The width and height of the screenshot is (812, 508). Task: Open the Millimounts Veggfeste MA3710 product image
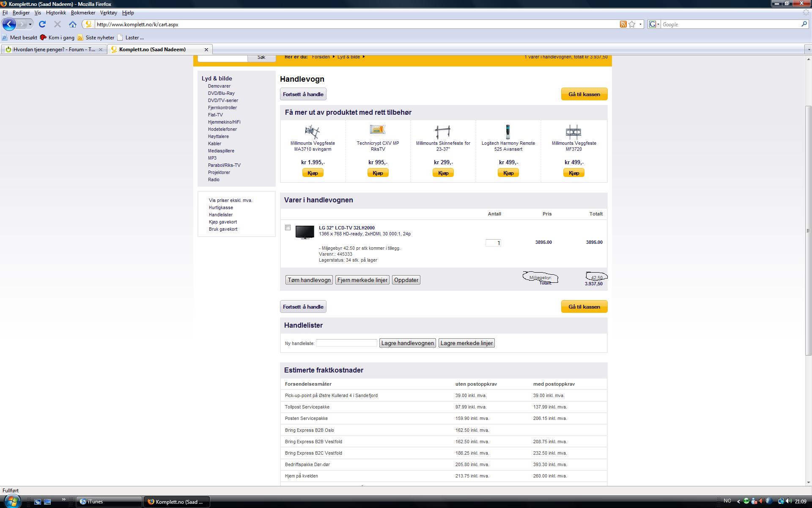tap(313, 131)
